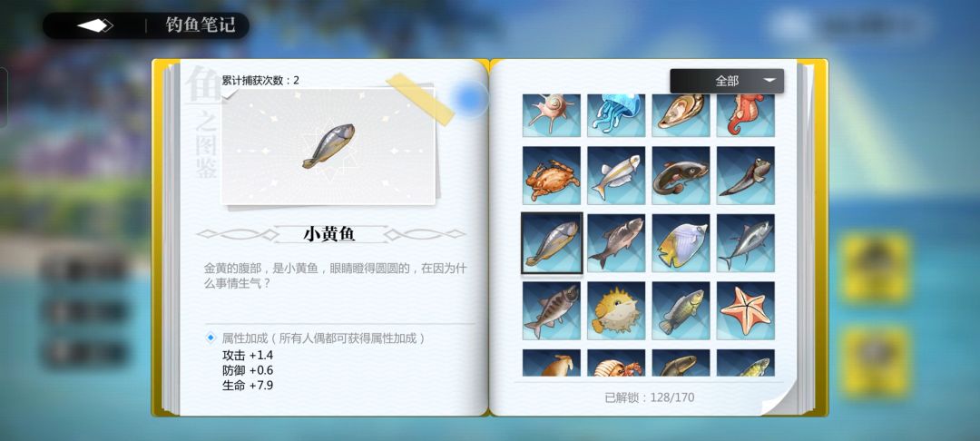Pick the red seahorse icon
Viewport: 980px width, 441px height.
[x=746, y=115]
